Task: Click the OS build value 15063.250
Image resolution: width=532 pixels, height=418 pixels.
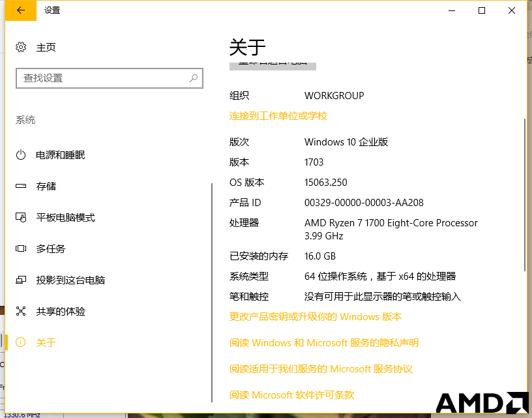Action: coord(326,183)
